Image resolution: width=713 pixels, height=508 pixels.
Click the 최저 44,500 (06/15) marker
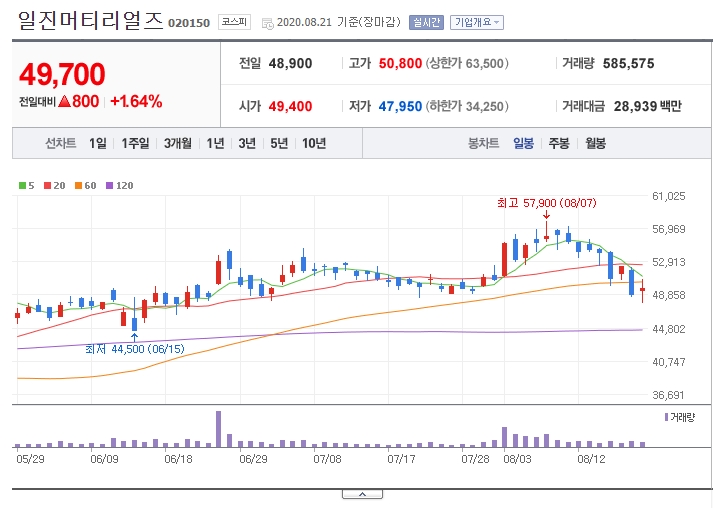click(x=135, y=349)
